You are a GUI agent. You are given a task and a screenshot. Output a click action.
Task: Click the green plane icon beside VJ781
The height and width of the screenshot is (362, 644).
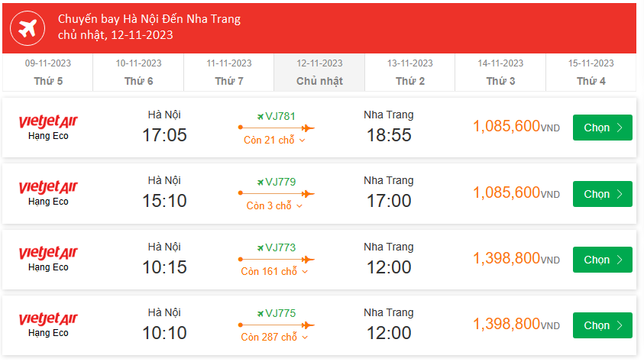pos(261,116)
